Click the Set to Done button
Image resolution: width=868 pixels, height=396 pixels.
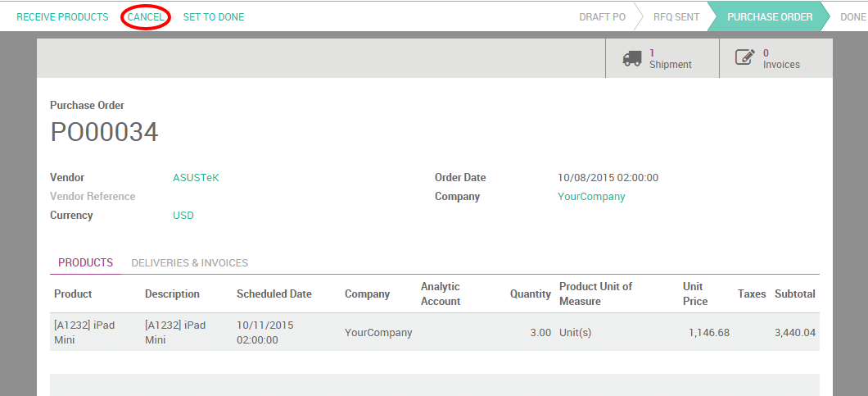214,17
